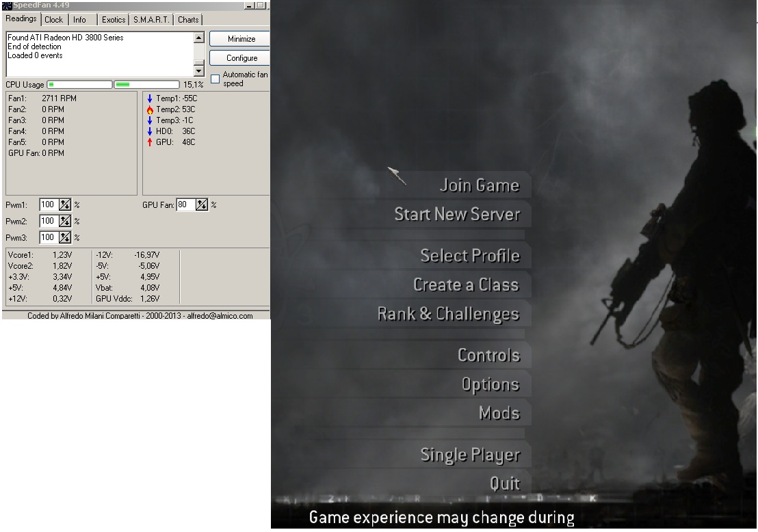Screen dimensions: 758x532
Task: Switch to the Exotics tab
Action: pyautogui.click(x=114, y=20)
